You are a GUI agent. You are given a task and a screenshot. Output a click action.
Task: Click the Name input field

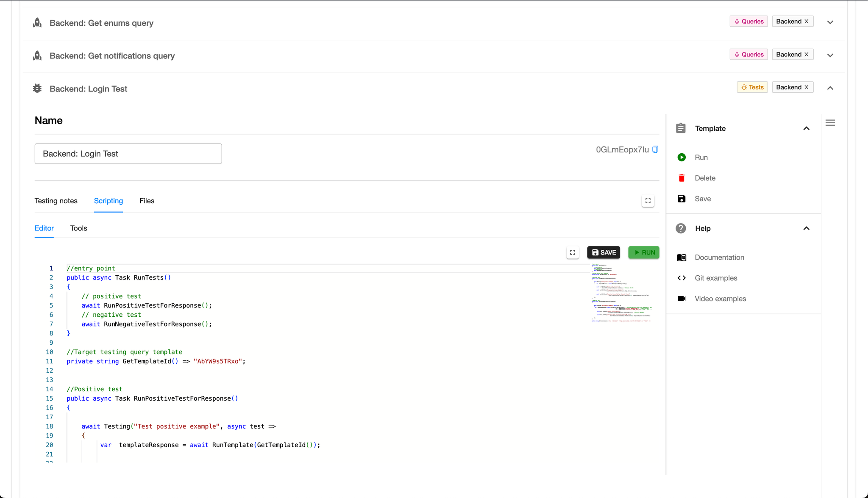click(128, 154)
